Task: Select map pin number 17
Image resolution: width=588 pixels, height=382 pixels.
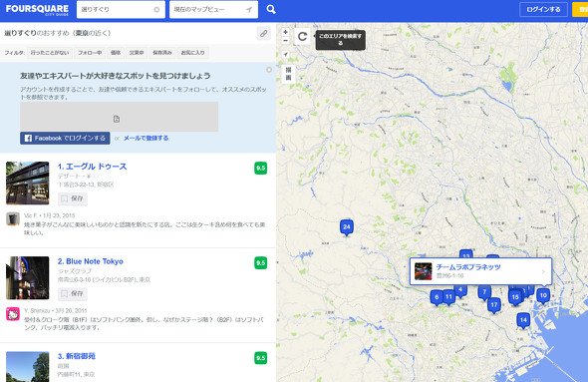Action: click(494, 306)
